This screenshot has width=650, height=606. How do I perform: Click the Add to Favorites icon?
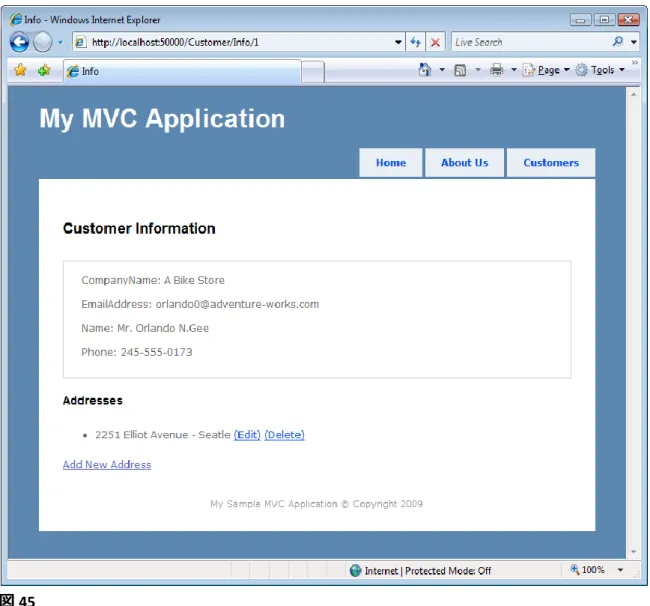pos(44,70)
